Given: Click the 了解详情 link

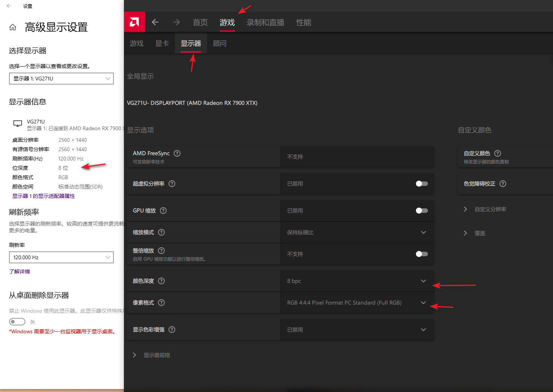Looking at the screenshot, I should point(19,272).
